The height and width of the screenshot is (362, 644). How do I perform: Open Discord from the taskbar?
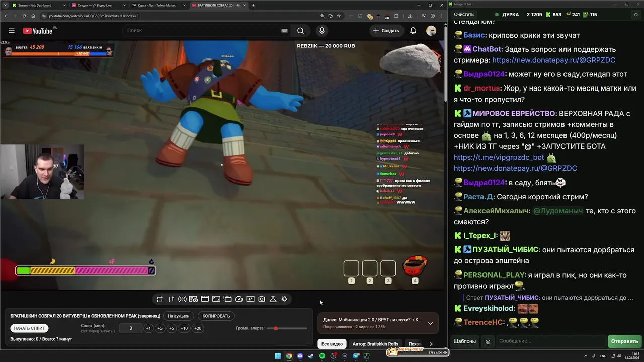point(300,356)
